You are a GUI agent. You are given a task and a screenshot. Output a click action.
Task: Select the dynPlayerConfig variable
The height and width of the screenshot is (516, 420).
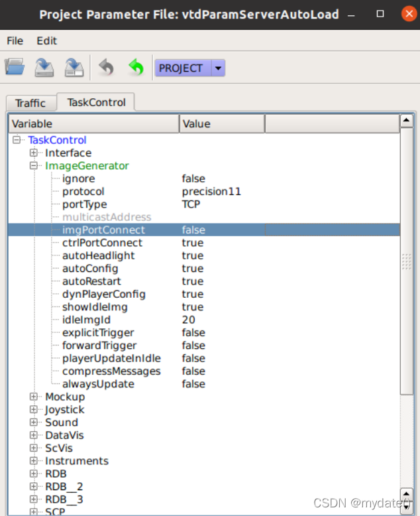104,294
